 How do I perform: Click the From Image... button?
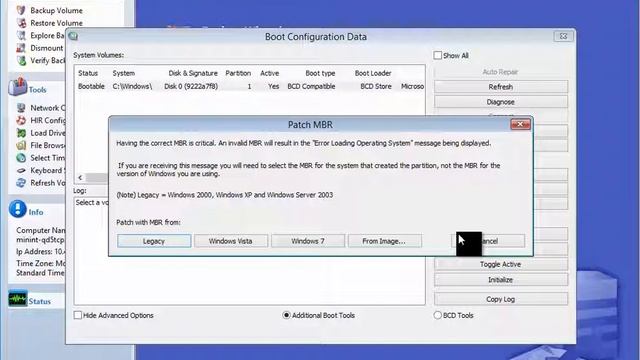[x=384, y=241]
